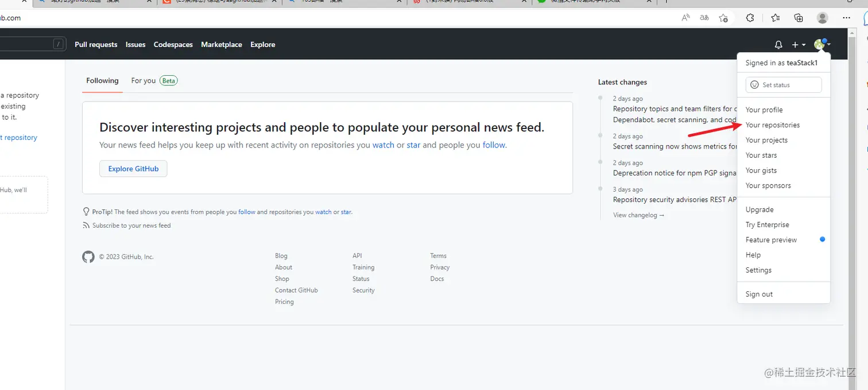Screen dimensions: 868x390
Task: Open the Terms footer link
Action: [438, 256]
